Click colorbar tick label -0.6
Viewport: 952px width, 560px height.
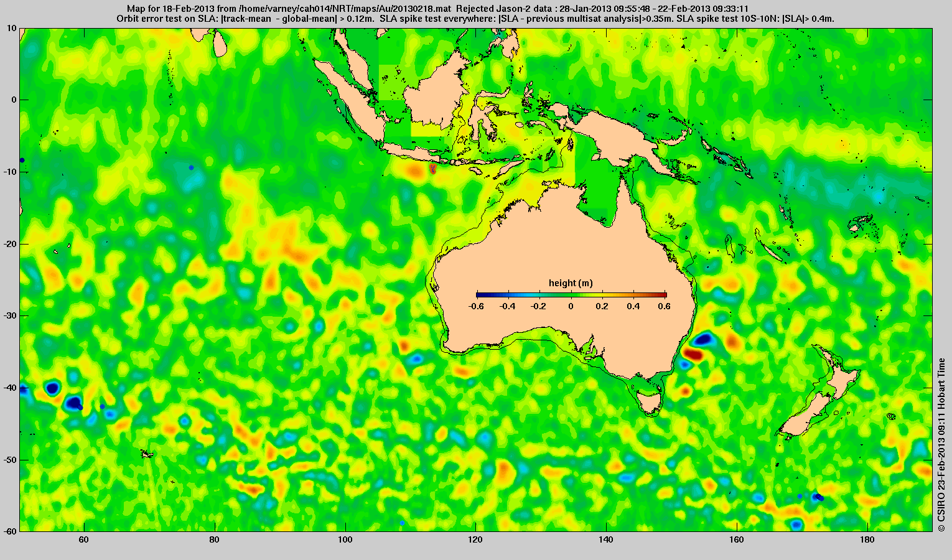click(476, 306)
